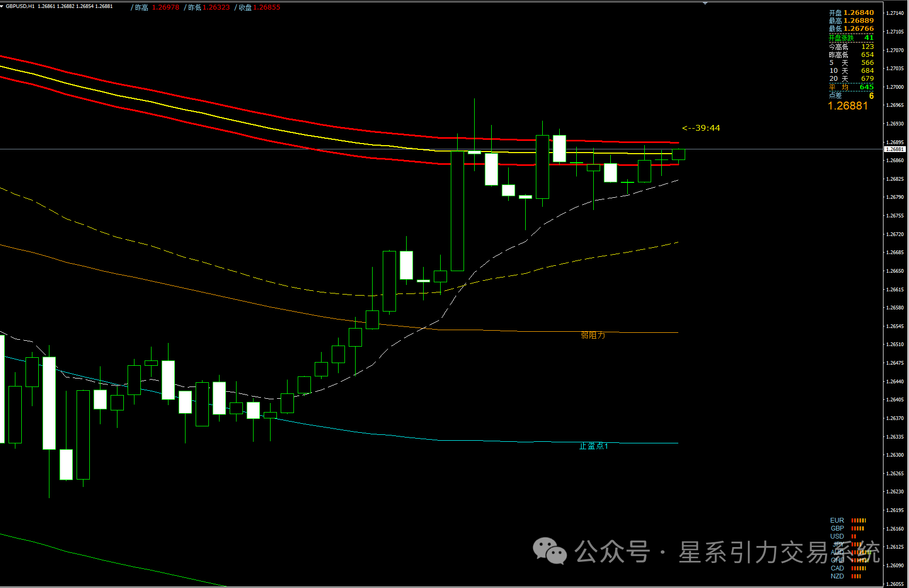Click the 平均 645 average row
Viewport: 909px width, 588px height.
(x=851, y=87)
